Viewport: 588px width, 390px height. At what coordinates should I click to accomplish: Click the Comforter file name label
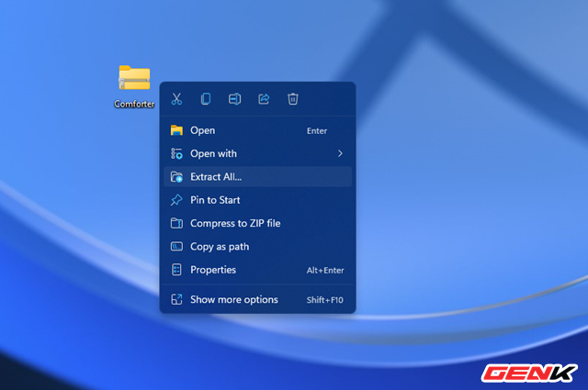[x=134, y=104]
